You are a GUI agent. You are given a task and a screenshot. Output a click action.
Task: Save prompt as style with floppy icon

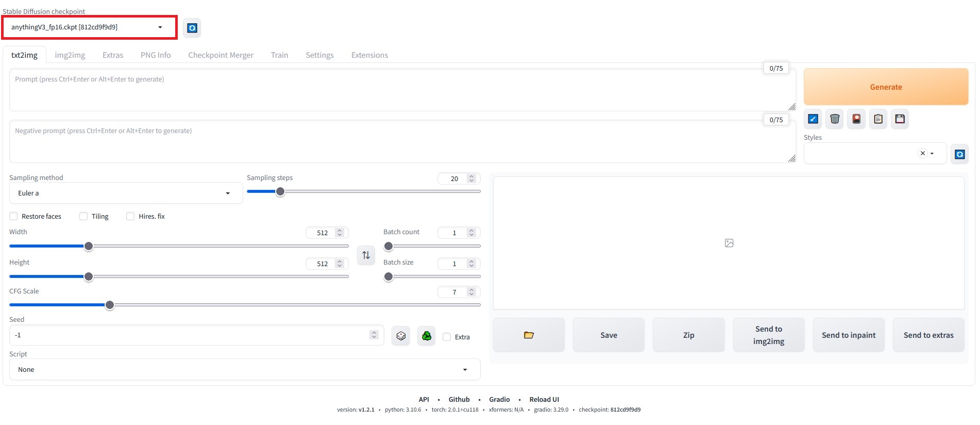(x=900, y=119)
